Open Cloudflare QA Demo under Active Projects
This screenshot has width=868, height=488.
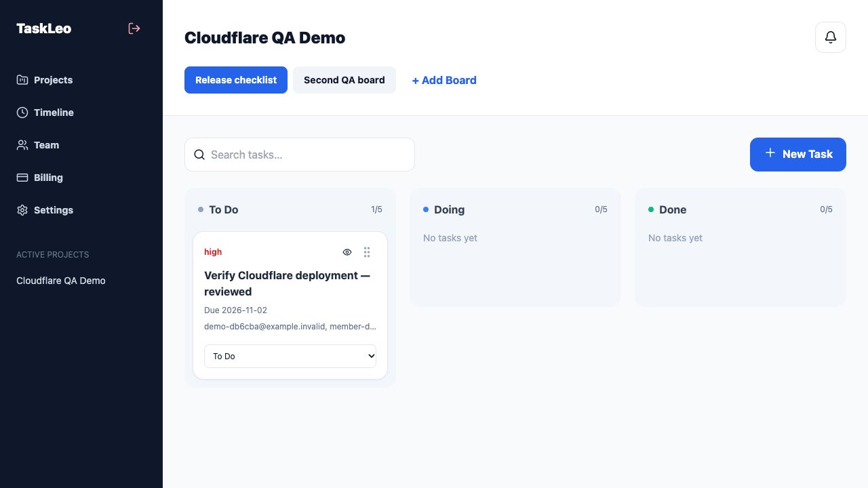coord(61,281)
